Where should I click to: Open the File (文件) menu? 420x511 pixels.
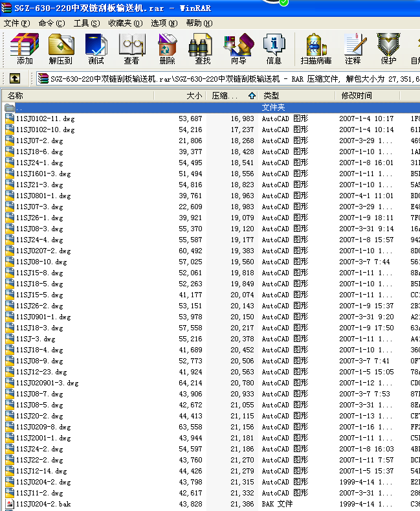pos(17,23)
